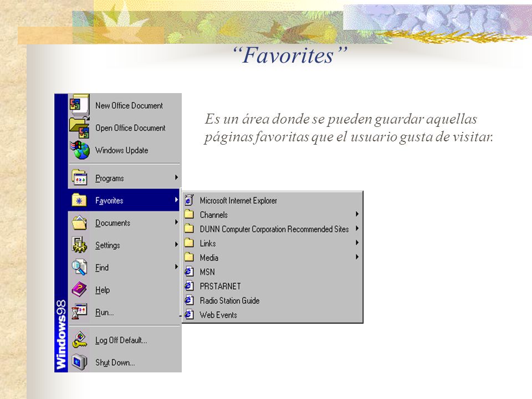Image resolution: width=532 pixels, height=399 pixels.
Task: Click the Documents folder icon
Action: (80, 223)
